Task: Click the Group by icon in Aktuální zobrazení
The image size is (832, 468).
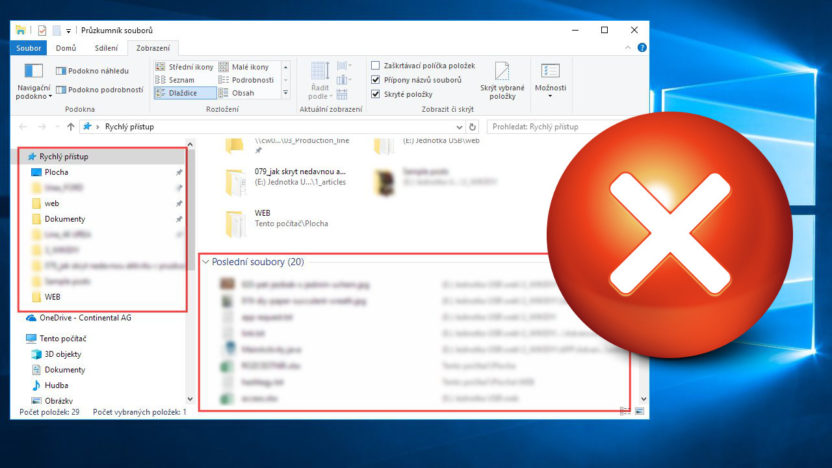Action: click(x=343, y=66)
